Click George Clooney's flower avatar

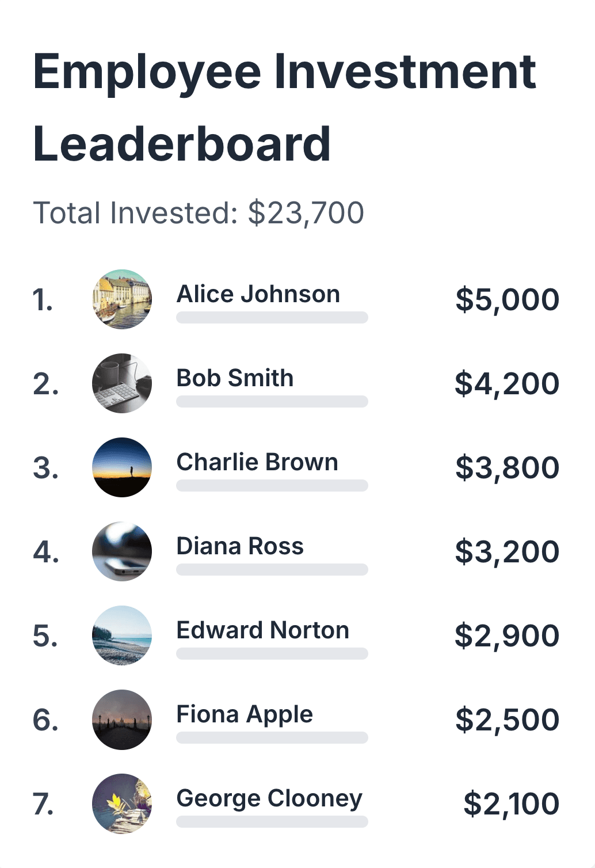[x=122, y=804]
